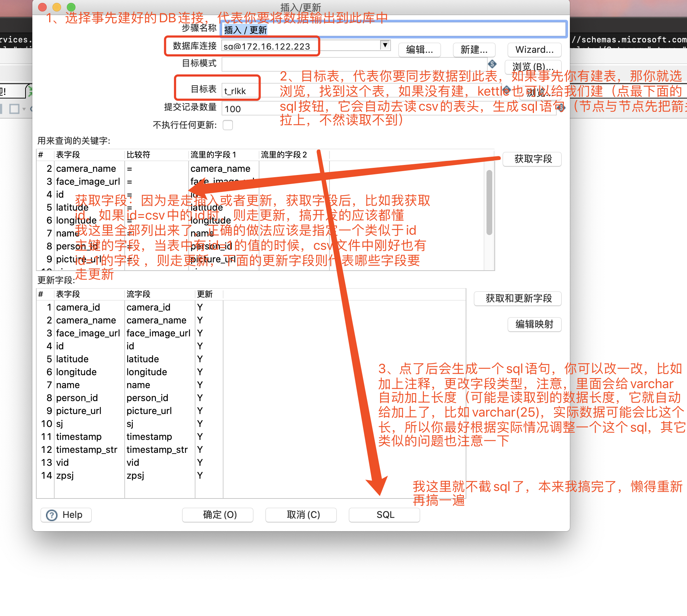Toggle the update flag Y on zpsj row
The width and height of the screenshot is (687, 616).
pos(200,475)
